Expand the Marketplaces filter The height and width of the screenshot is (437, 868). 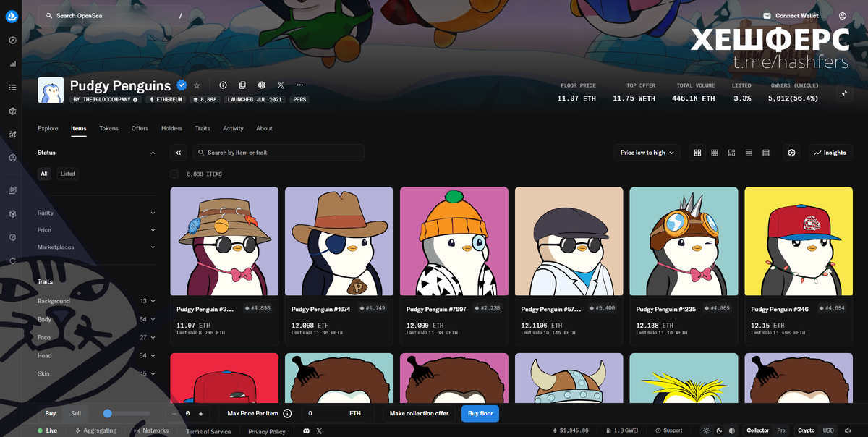97,247
